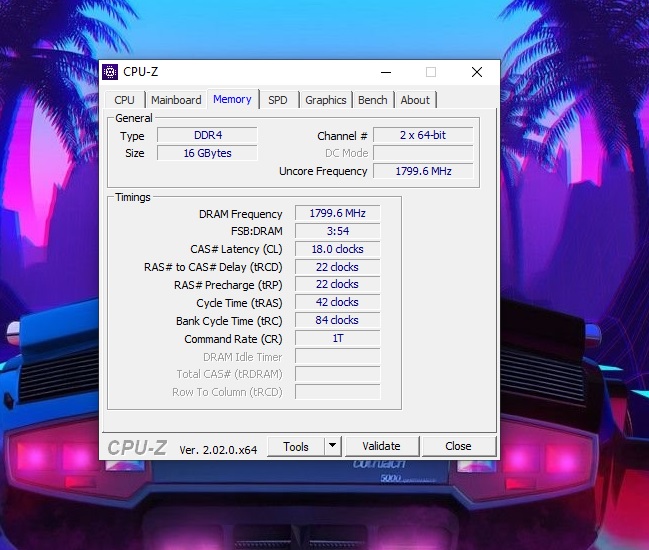
Task: Click the Close button at bottom
Action: point(458,447)
